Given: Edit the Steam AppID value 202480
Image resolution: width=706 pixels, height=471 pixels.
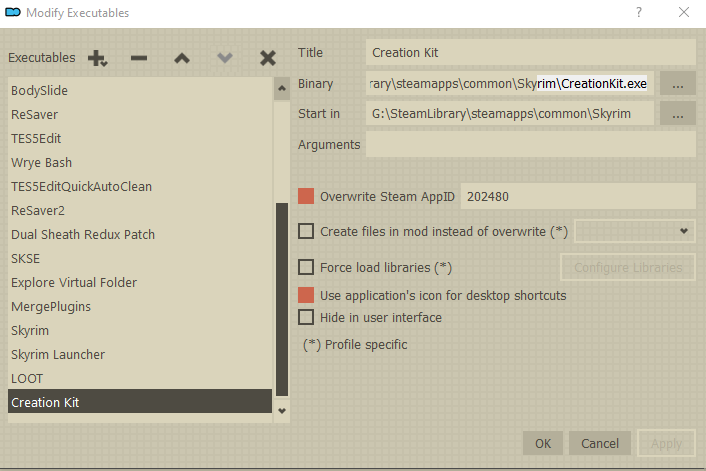Looking at the screenshot, I should (578, 196).
